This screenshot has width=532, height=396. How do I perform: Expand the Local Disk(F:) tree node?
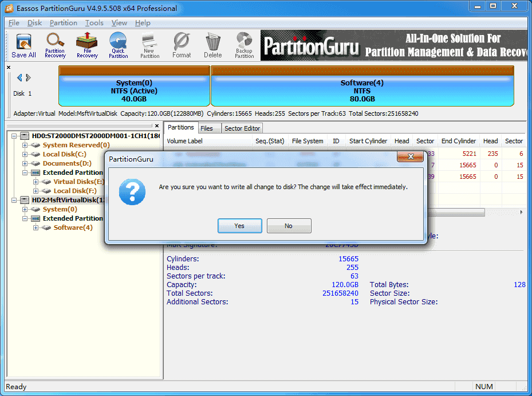tap(36, 191)
